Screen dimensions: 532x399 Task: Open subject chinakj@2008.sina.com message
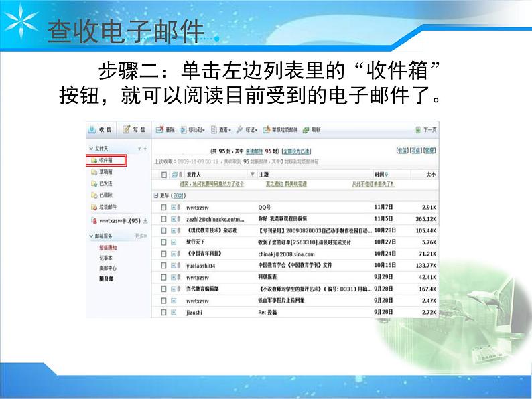click(x=286, y=254)
